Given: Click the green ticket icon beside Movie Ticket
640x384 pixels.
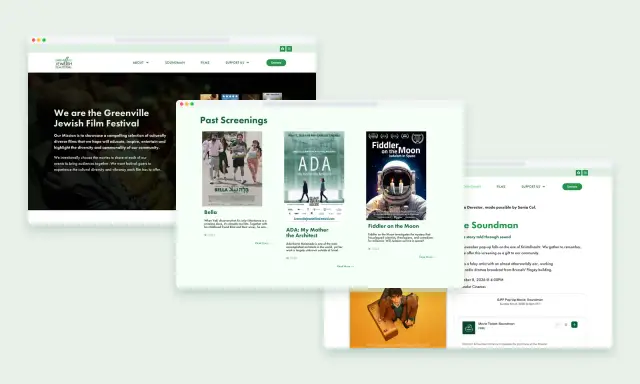Looking at the screenshot, I should (469, 327).
